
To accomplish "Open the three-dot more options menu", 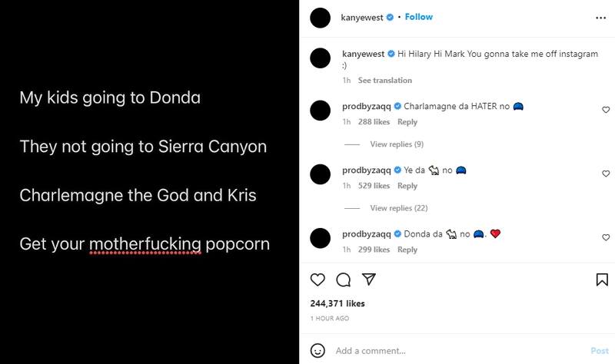I will pos(600,17).
